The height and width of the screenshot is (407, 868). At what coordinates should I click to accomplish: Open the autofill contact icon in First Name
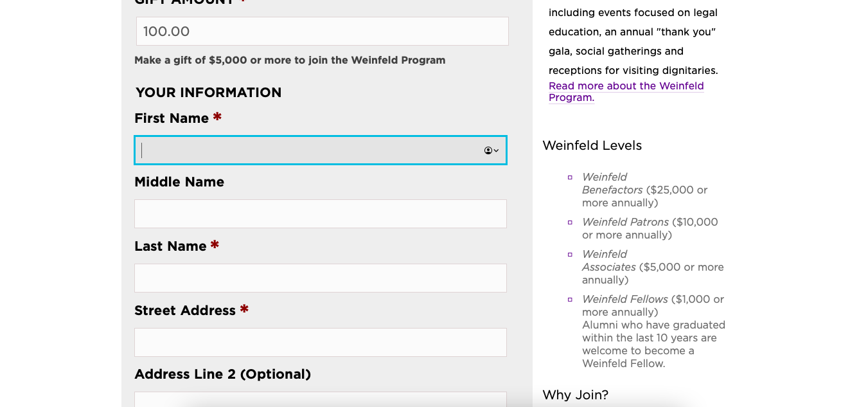(x=492, y=150)
